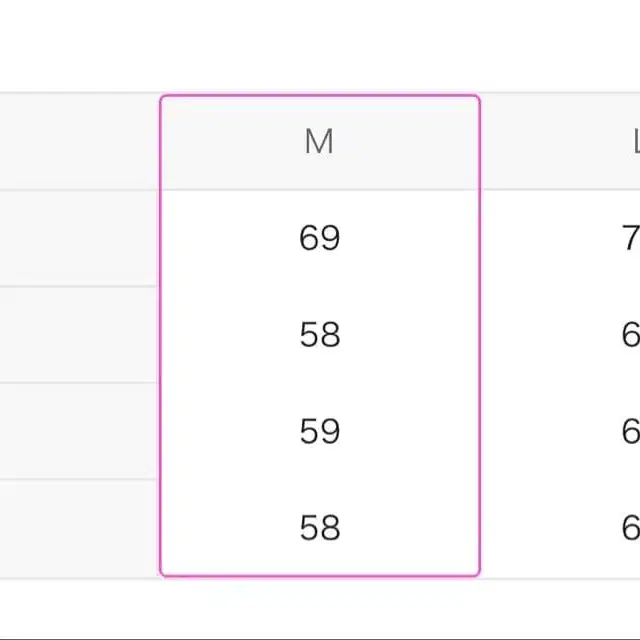Click the 58 directly below 59
640x640 pixels.
point(319,527)
